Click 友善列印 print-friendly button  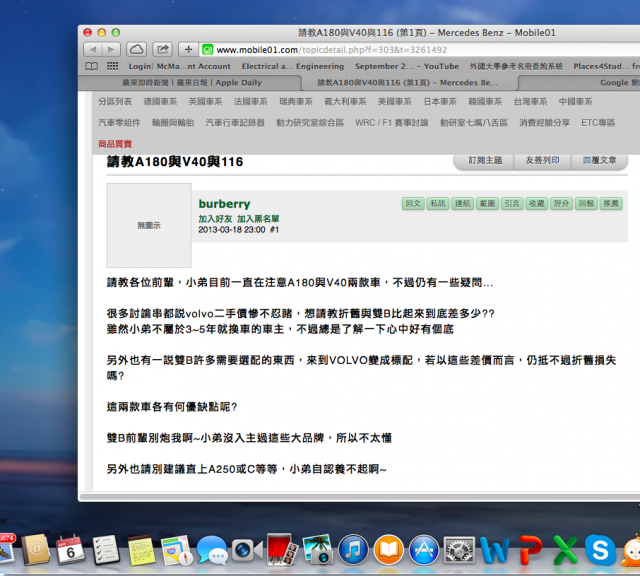542,160
